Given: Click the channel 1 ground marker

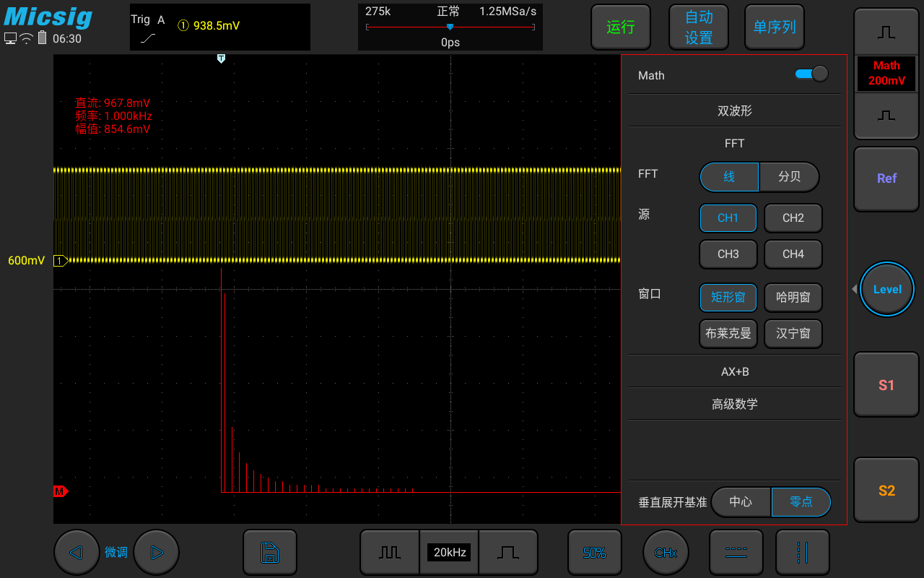Looking at the screenshot, I should point(61,261).
